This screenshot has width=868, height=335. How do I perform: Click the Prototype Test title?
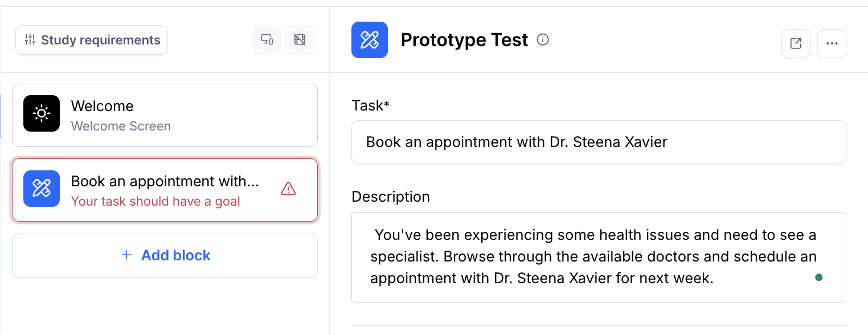coord(464,39)
